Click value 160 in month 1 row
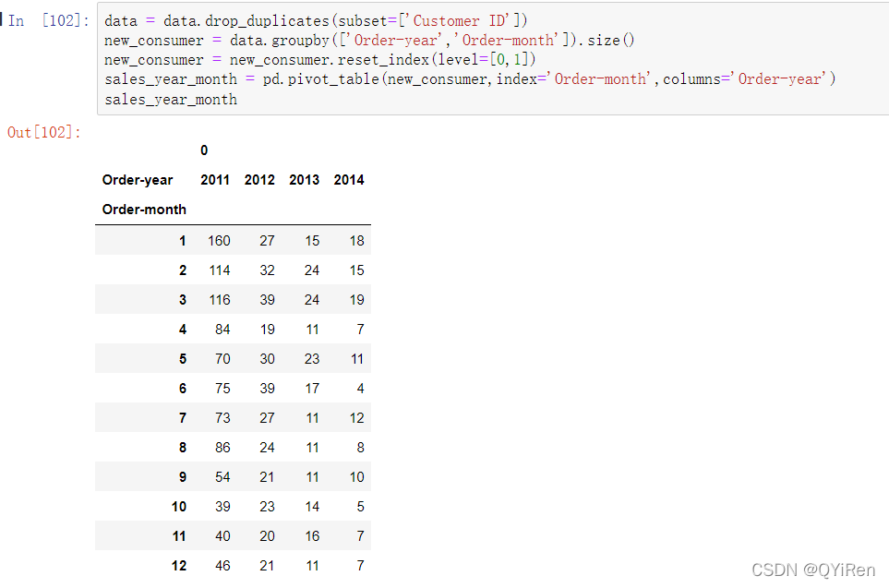Image resolution: width=889 pixels, height=588 pixels. pyautogui.click(x=219, y=241)
